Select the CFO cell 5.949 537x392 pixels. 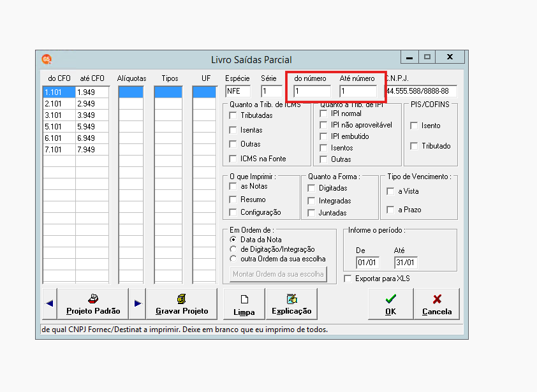(x=92, y=127)
